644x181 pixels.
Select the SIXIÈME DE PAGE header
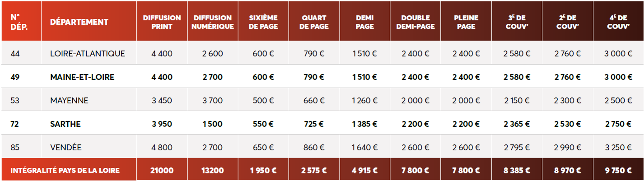point(263,22)
